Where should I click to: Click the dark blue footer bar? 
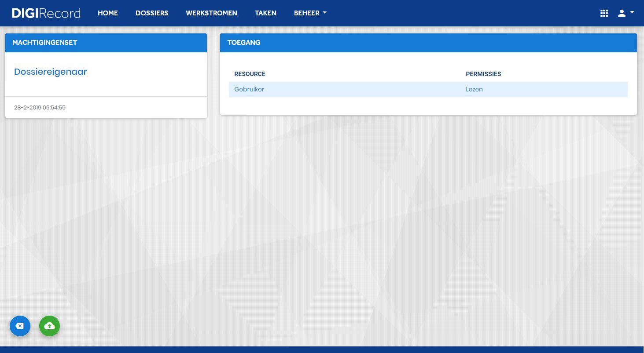pyautogui.click(x=322, y=349)
